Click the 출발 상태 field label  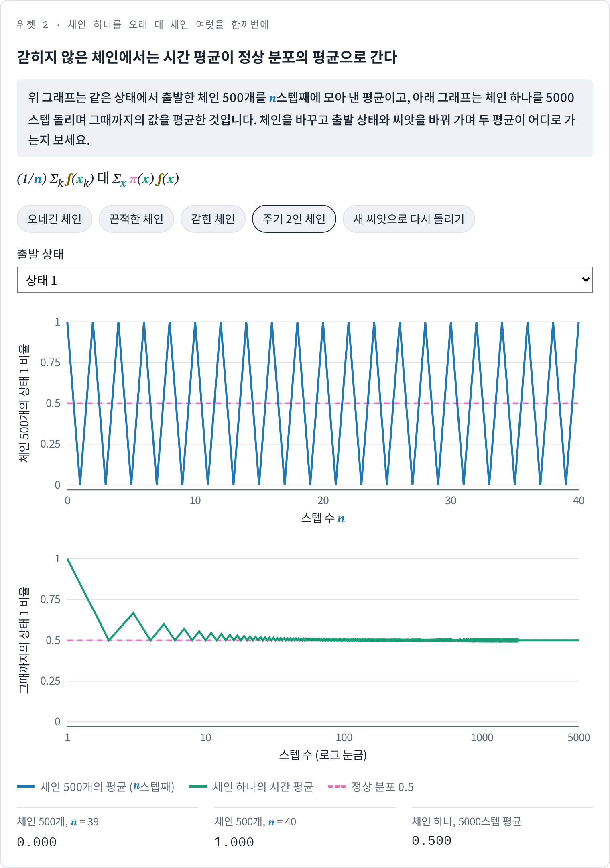coord(40,254)
